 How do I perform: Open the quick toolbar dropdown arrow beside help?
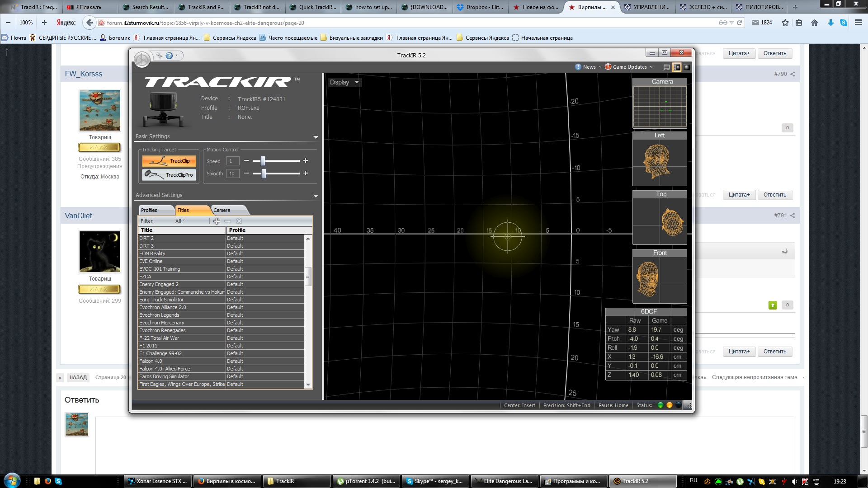click(x=177, y=56)
